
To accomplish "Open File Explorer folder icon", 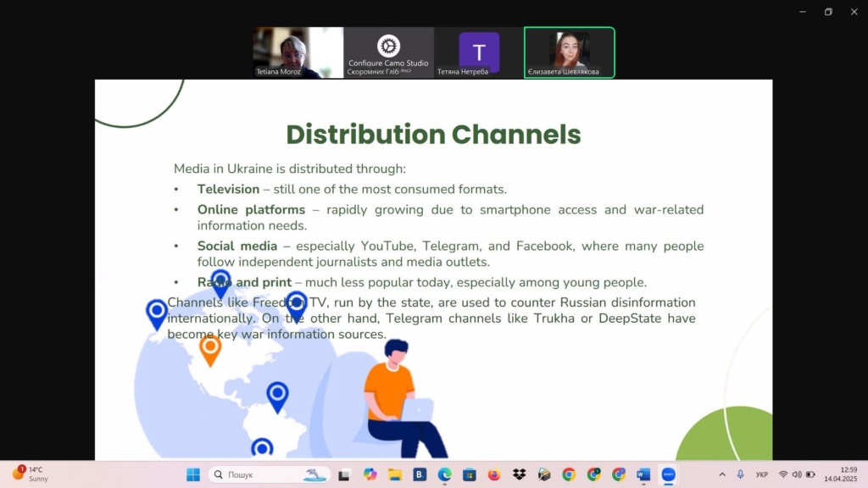I will [x=395, y=474].
